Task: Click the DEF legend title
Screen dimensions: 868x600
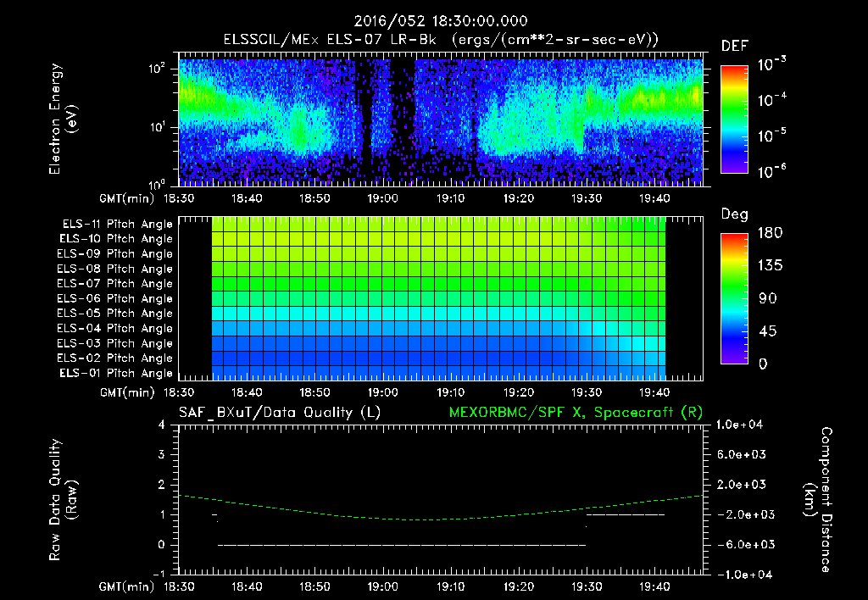Action: (x=734, y=47)
